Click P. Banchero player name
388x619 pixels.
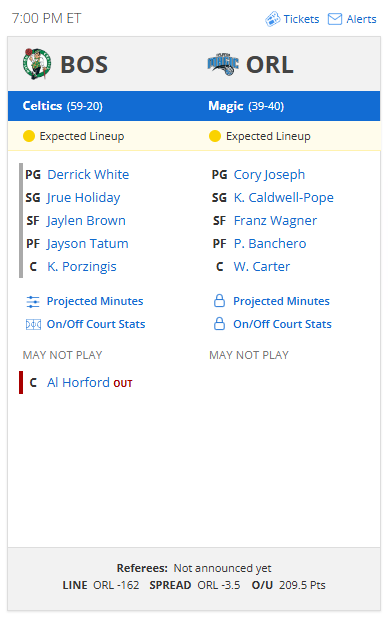tap(270, 244)
